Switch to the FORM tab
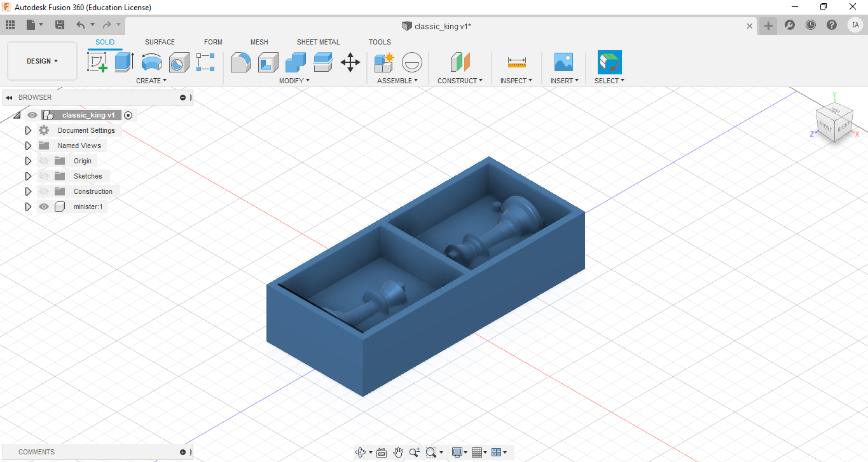This screenshot has height=462, width=868. (213, 42)
